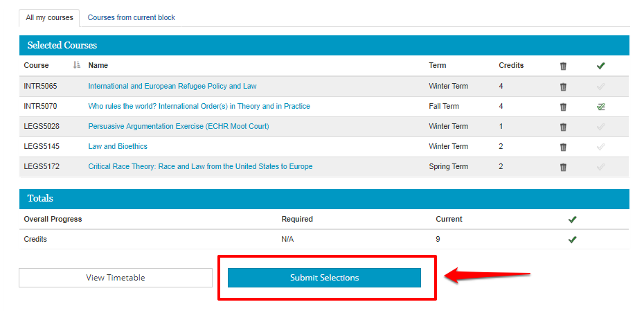Open the Who rules the world course link
Image resolution: width=644 pixels, height=311 pixels.
pos(199,107)
